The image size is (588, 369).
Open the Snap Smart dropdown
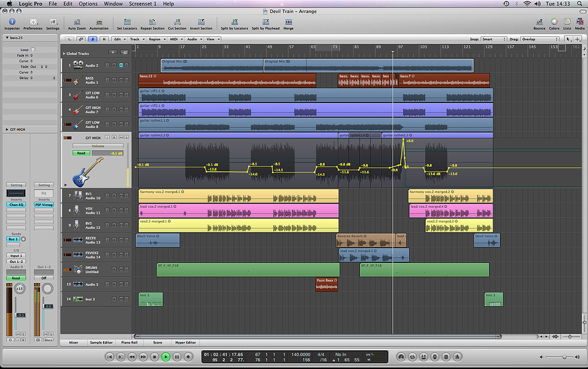[x=493, y=39]
